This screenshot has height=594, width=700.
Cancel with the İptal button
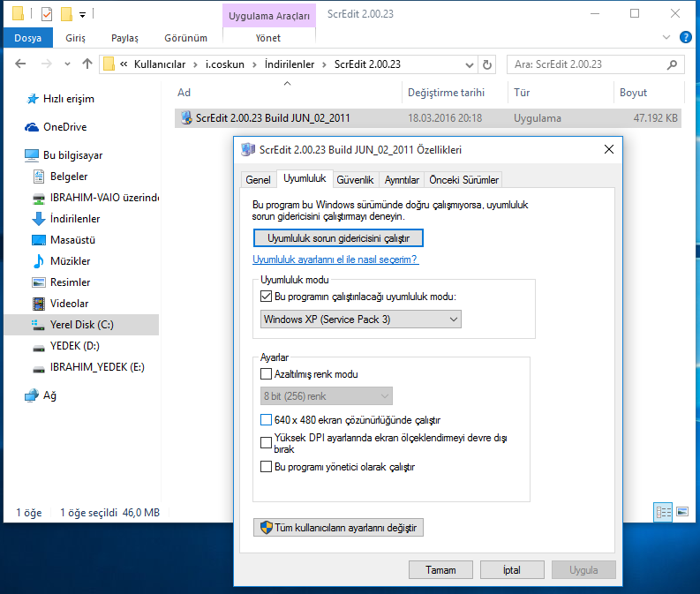coord(512,570)
